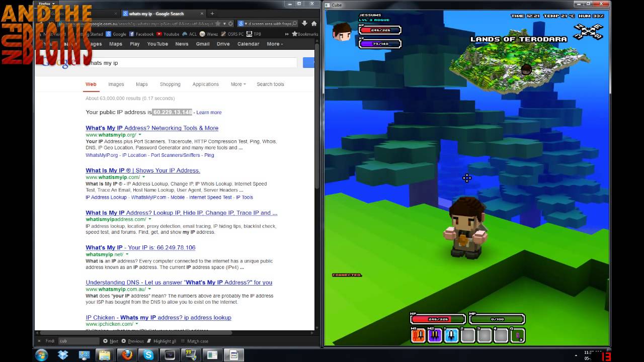Image resolution: width=644 pixels, height=362 pixels.
Task: Open "IP Chicken - Whats my IP address" result
Action: click(158, 318)
